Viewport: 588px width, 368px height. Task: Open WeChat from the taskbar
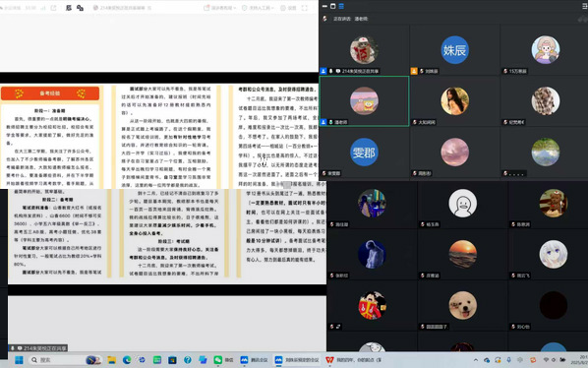(x=223, y=360)
